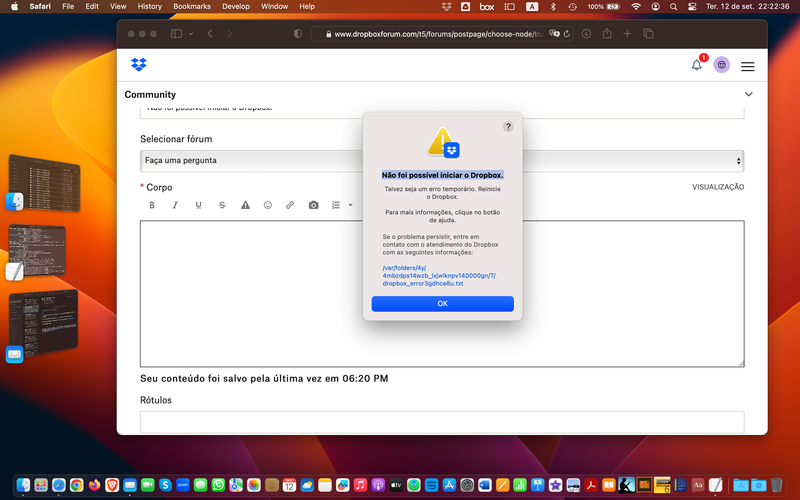Expand the numbered list options arrow
Screen dimensions: 800x500
pos(350,205)
